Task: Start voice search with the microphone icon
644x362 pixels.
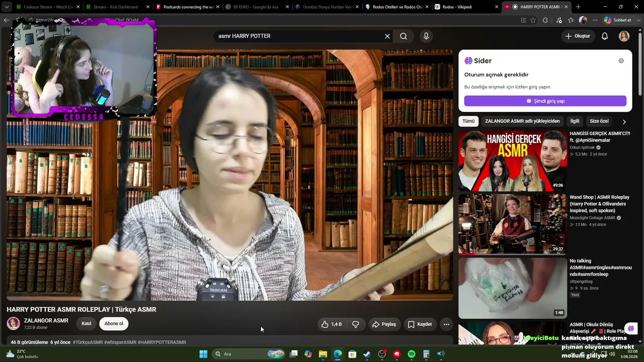Action: pyautogui.click(x=426, y=36)
